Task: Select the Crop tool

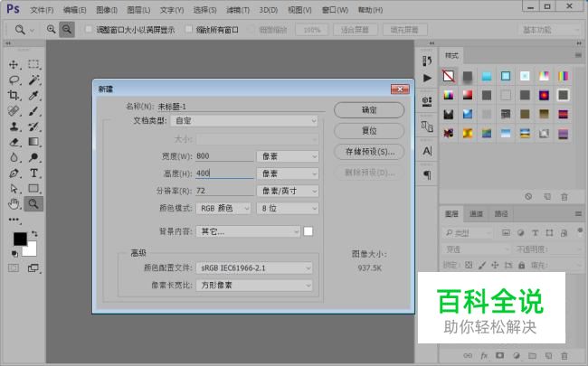Action: pyautogui.click(x=14, y=95)
